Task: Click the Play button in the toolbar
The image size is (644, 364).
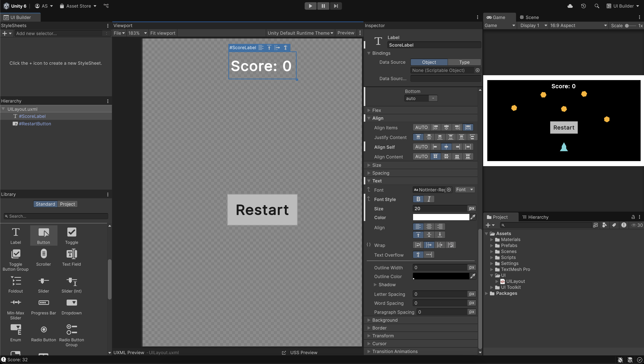Action: click(310, 6)
